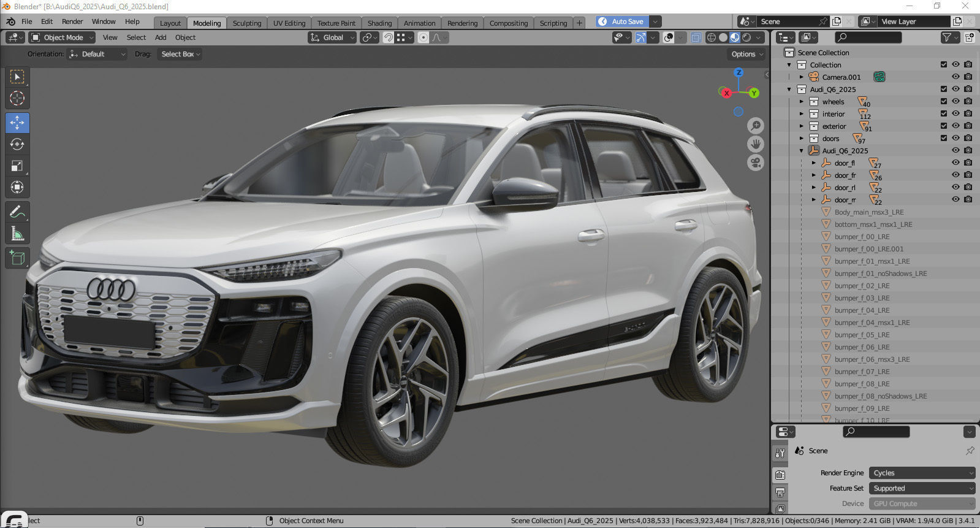Click the viewport Select menu
980x528 pixels.
click(136, 37)
